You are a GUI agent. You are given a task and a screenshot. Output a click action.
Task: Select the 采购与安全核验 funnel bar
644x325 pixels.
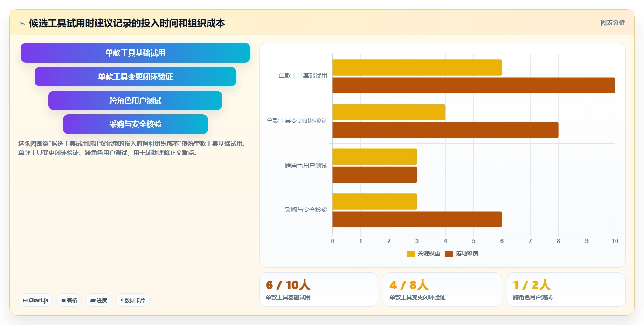pos(135,124)
